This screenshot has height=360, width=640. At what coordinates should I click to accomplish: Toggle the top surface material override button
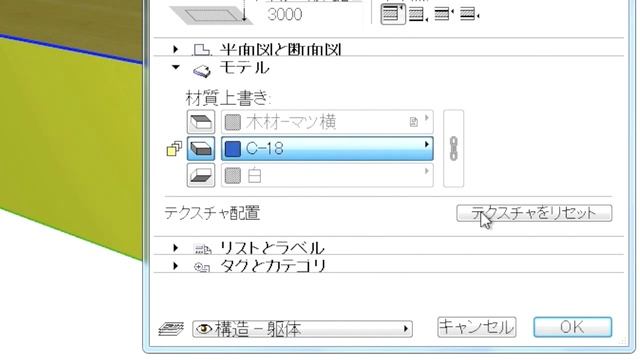pyautogui.click(x=201, y=122)
